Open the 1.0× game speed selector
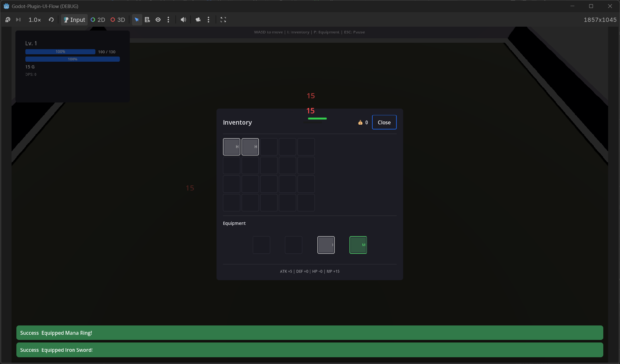 (x=35, y=20)
